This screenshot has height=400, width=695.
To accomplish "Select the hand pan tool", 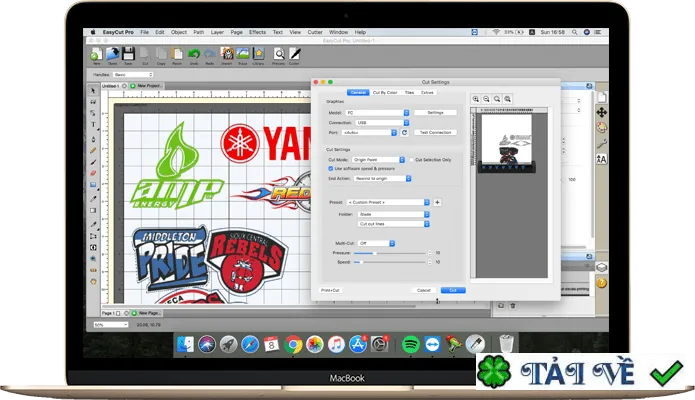I will tap(93, 281).
